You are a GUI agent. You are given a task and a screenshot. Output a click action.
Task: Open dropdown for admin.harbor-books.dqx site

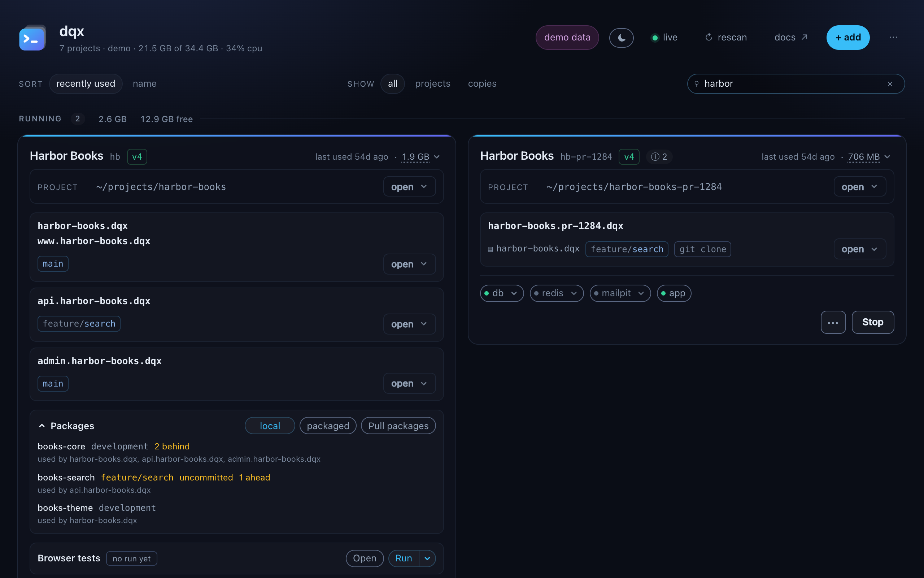coord(409,383)
